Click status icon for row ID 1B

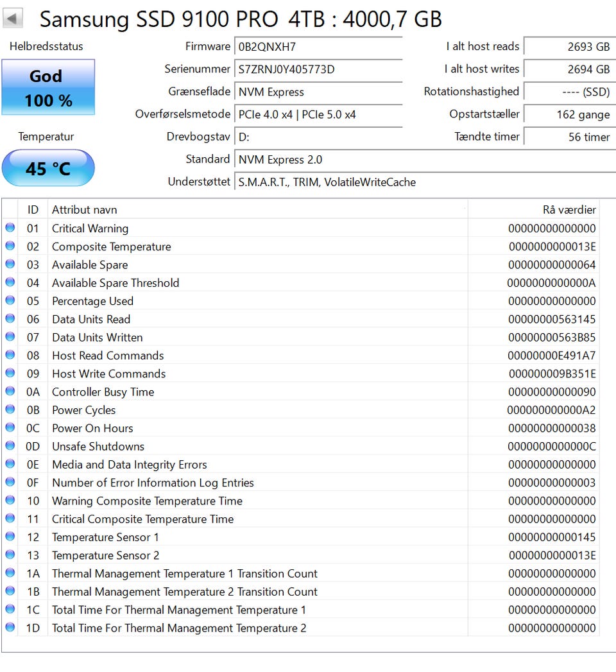coord(10,590)
